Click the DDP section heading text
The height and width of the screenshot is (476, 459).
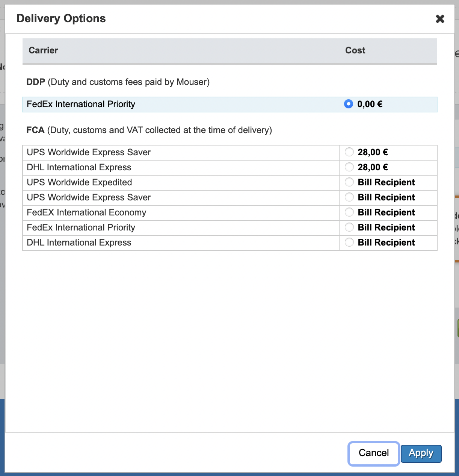tap(118, 82)
